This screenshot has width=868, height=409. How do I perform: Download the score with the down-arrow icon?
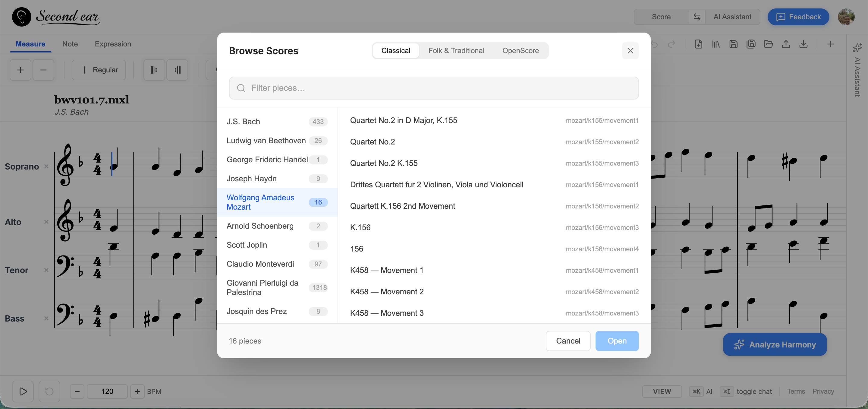point(804,44)
